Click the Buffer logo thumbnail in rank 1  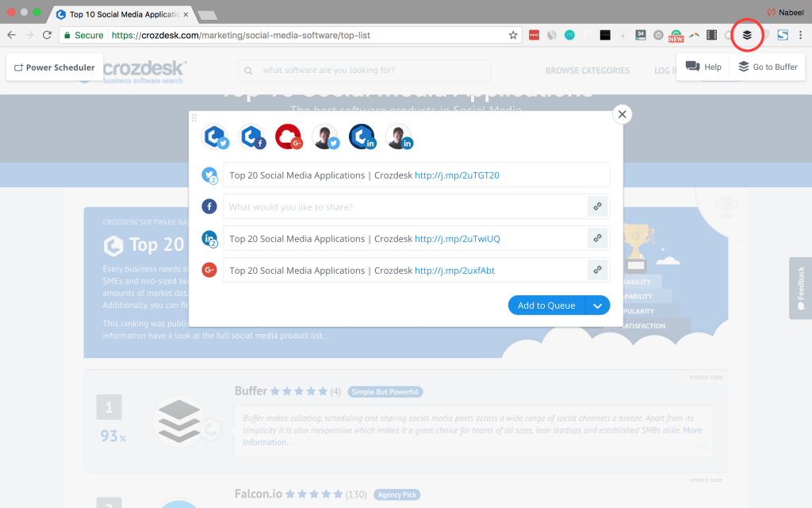[179, 421]
